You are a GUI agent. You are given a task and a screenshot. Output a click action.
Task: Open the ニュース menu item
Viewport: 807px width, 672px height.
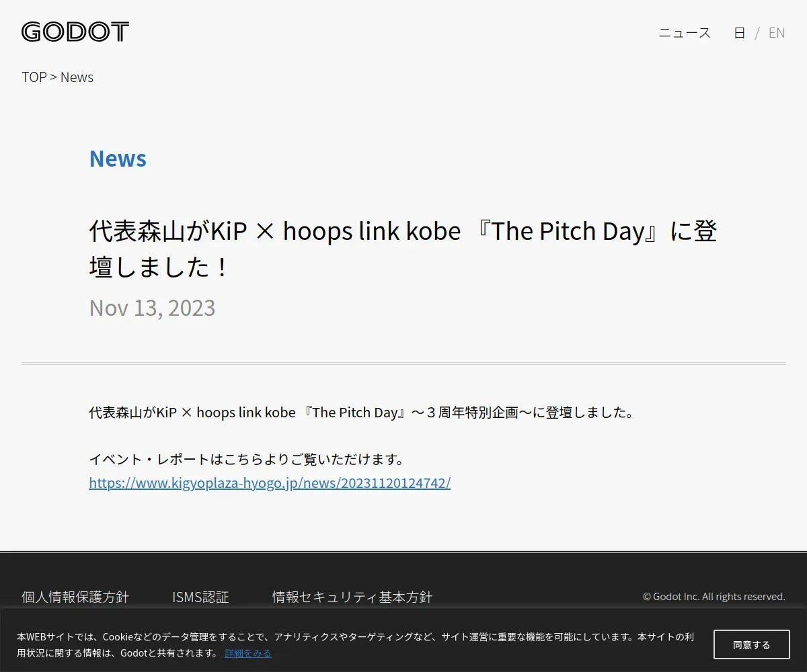(x=685, y=32)
